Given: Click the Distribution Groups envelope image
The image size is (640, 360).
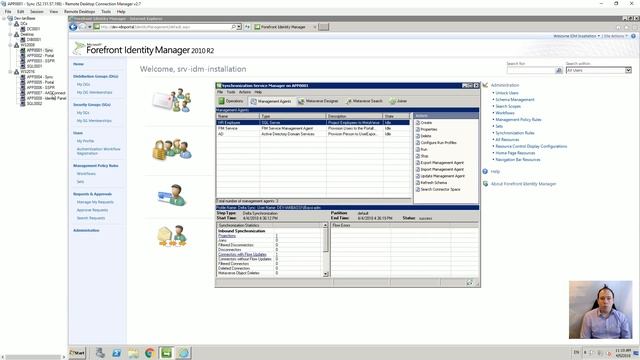Looking at the screenshot, I should coord(171,100).
